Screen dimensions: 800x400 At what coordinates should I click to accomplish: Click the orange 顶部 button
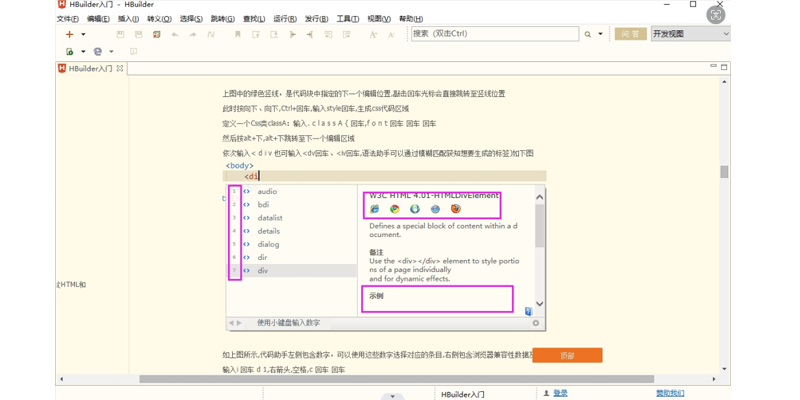point(567,356)
